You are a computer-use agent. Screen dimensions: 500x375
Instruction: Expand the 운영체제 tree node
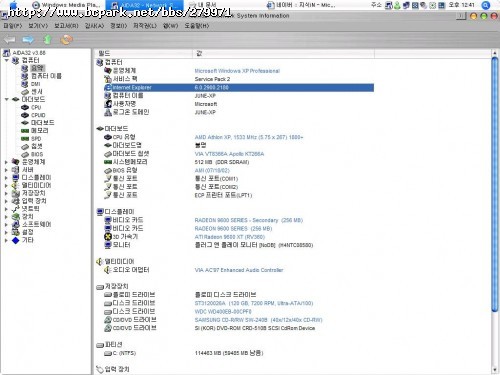[6, 162]
